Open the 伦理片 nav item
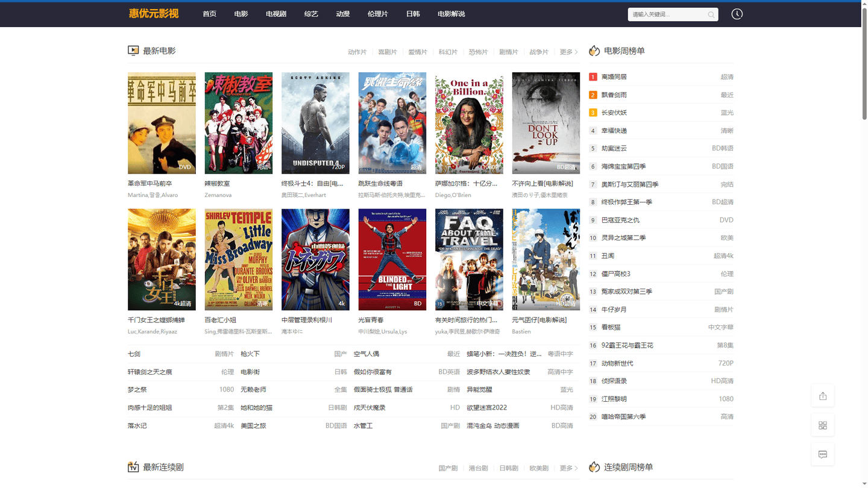The height and width of the screenshot is (488, 868). [x=378, y=14]
